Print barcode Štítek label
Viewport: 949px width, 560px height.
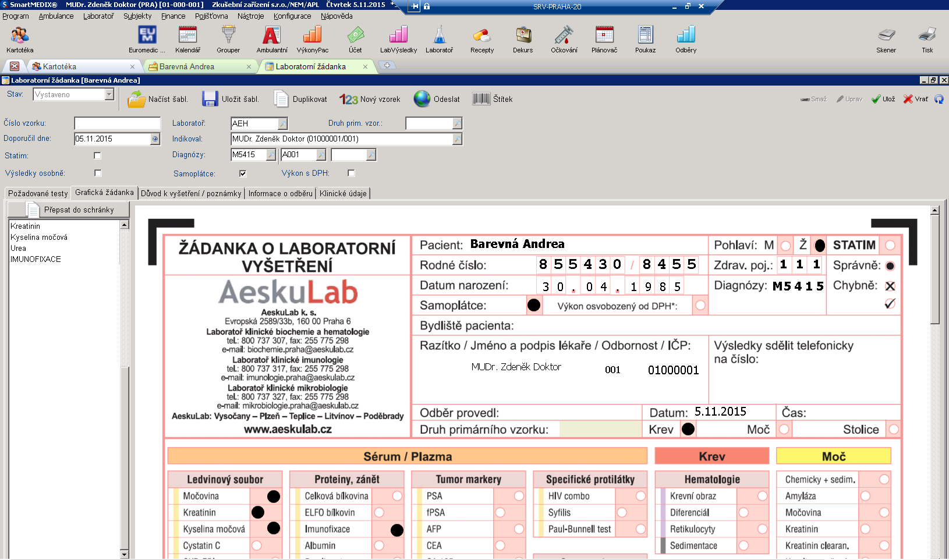(x=493, y=99)
